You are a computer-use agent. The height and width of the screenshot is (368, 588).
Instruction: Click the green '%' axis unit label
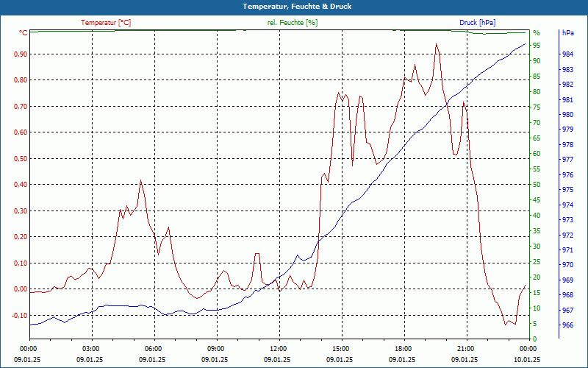tap(537, 33)
